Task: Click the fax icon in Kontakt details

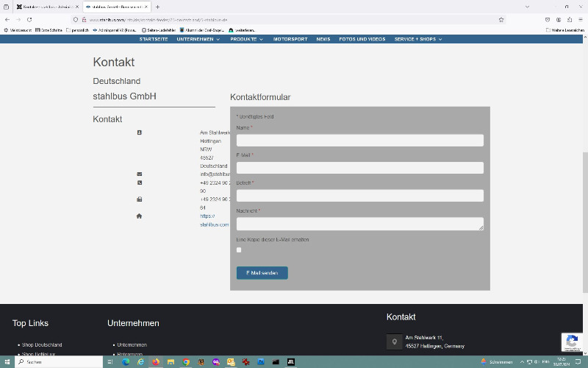Action: pyautogui.click(x=140, y=199)
